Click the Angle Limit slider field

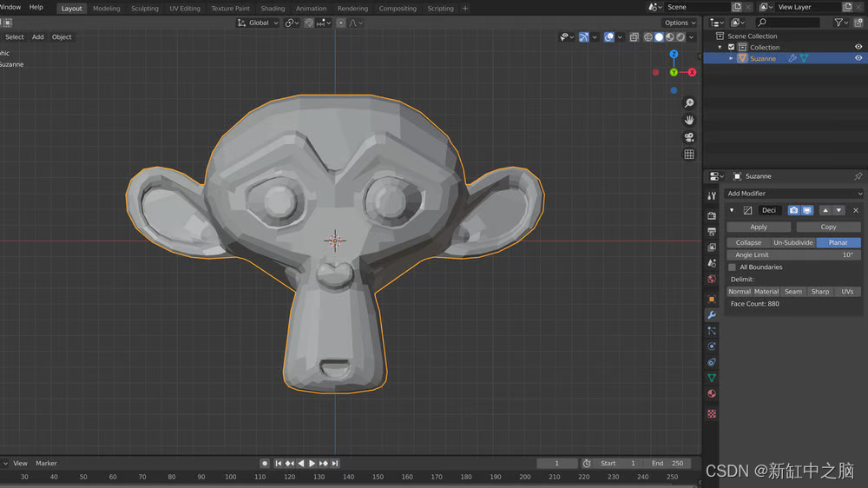793,255
